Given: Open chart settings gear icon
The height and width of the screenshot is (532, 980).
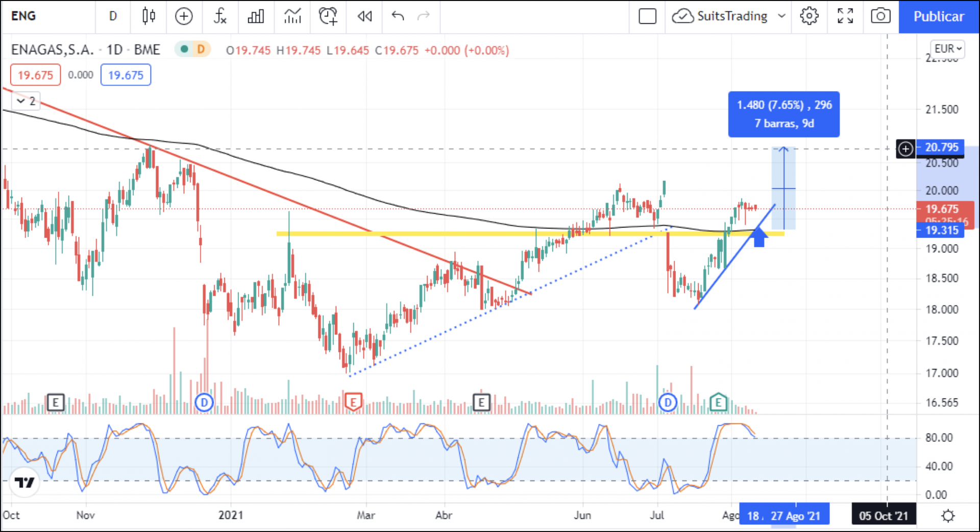Looking at the screenshot, I should point(809,16).
